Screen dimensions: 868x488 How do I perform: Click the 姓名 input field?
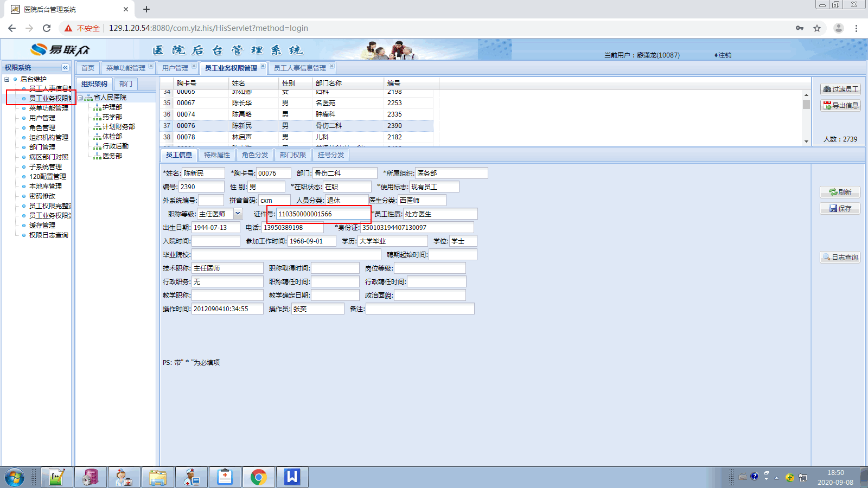[203, 173]
